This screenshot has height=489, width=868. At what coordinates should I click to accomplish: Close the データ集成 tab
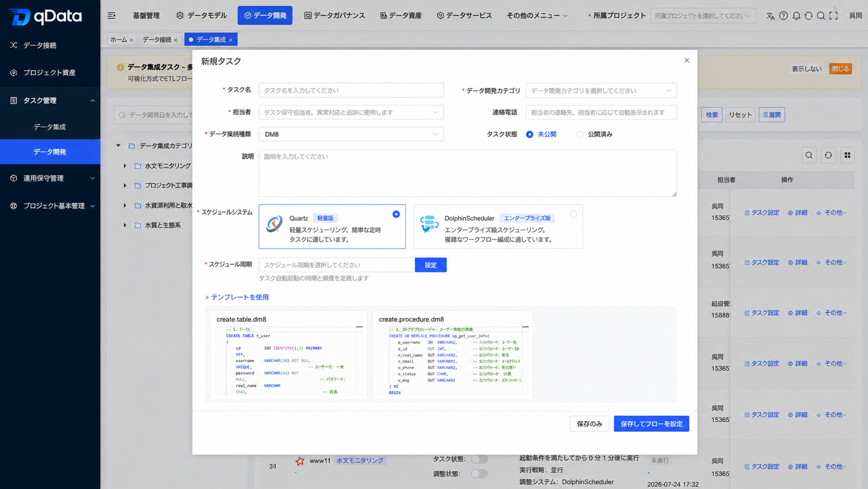230,40
